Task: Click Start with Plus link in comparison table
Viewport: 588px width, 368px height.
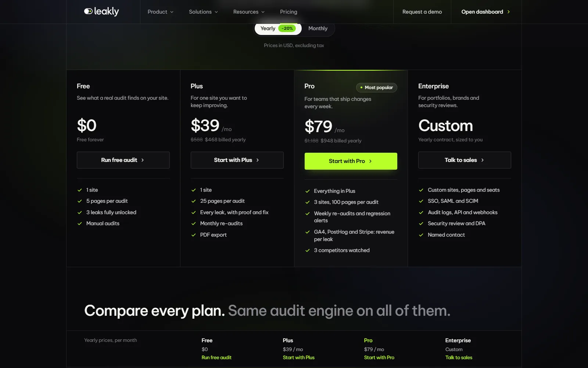Action: tap(299, 357)
